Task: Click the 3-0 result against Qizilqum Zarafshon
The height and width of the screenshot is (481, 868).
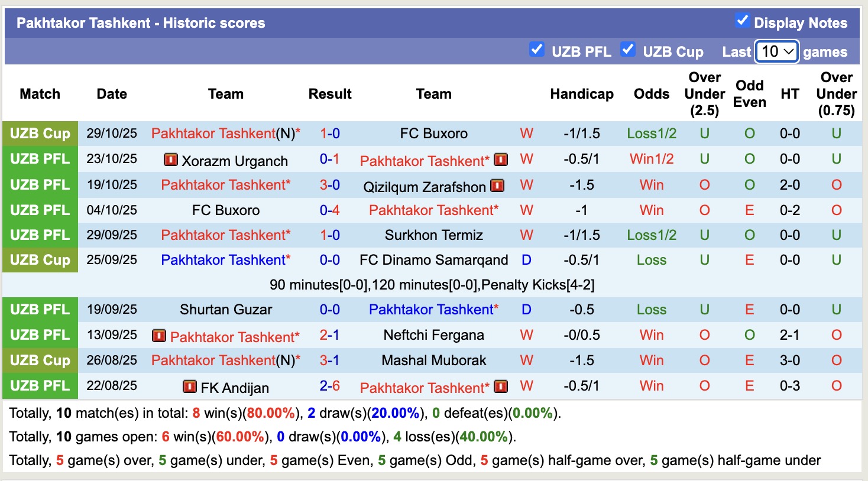Action: (329, 185)
